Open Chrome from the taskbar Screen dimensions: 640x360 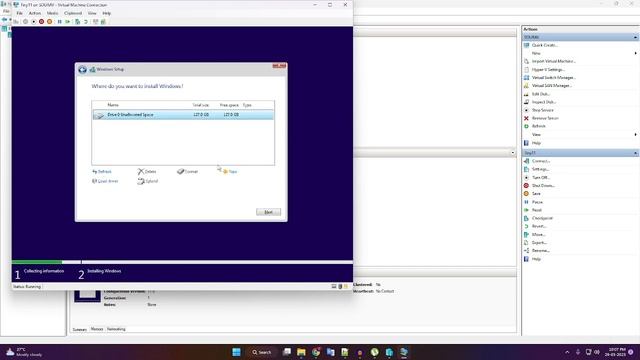(316, 352)
